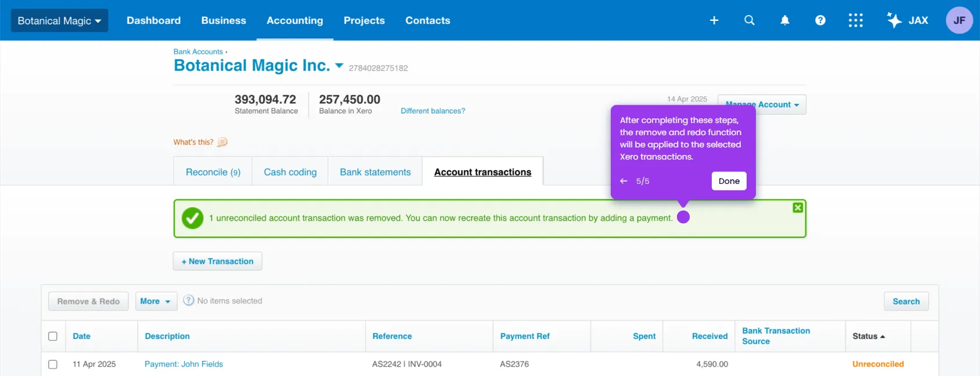
Task: Sort by Bank Transaction Source column
Action: (776, 336)
